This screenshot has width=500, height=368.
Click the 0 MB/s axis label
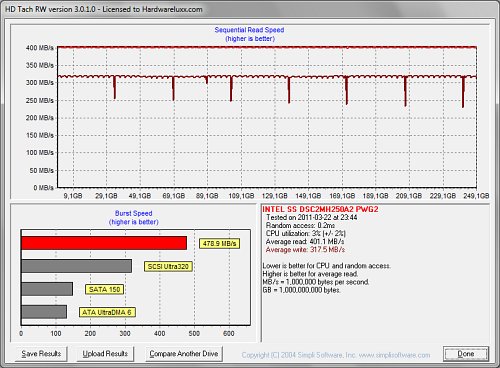pyautogui.click(x=43, y=188)
